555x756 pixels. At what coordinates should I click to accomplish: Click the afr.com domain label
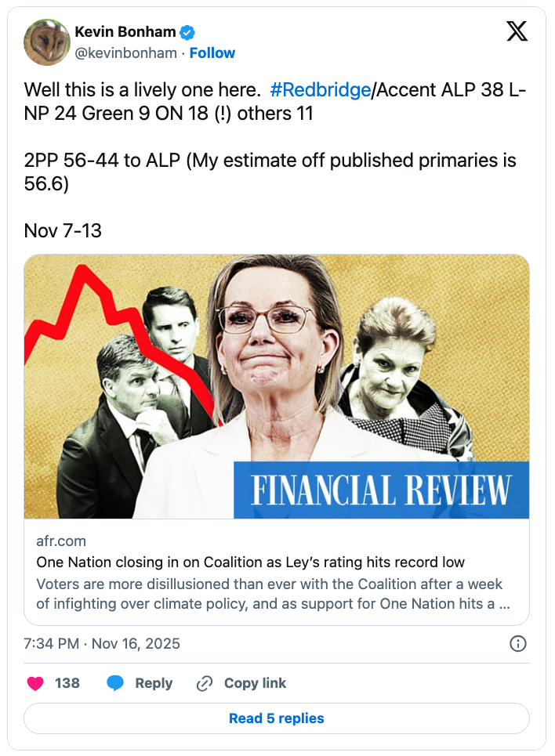coord(61,541)
